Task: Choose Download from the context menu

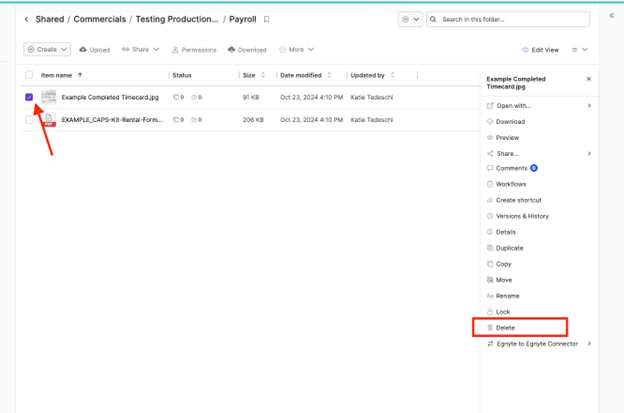Action: point(506,122)
